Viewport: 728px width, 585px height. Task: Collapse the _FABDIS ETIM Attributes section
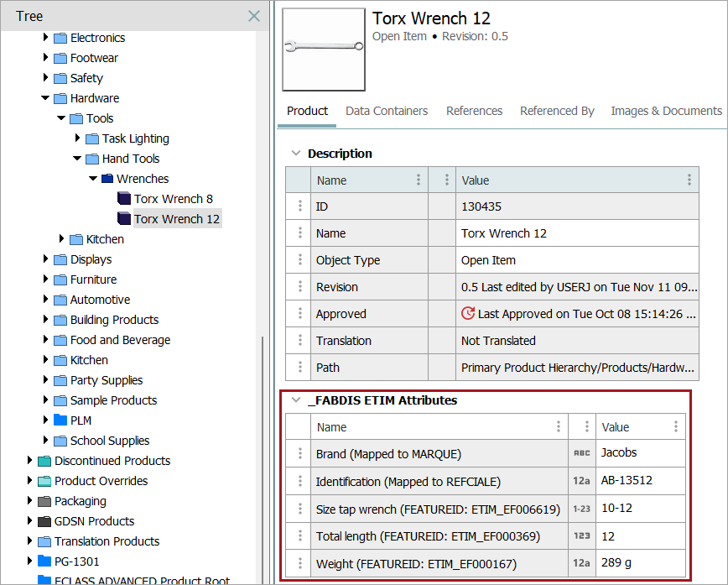pos(296,400)
